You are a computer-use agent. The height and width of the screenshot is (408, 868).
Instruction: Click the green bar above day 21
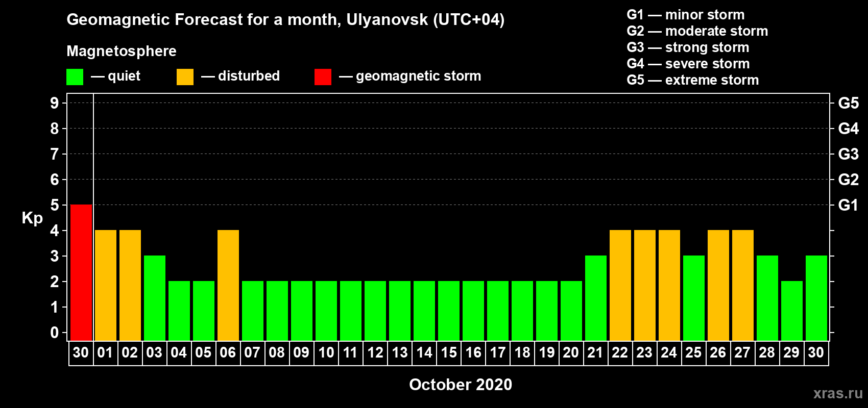(x=596, y=298)
